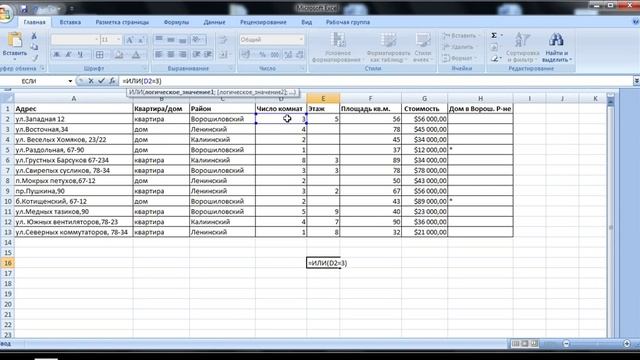Open the font name dropdown
The width and height of the screenshot is (640, 360).
click(x=96, y=40)
